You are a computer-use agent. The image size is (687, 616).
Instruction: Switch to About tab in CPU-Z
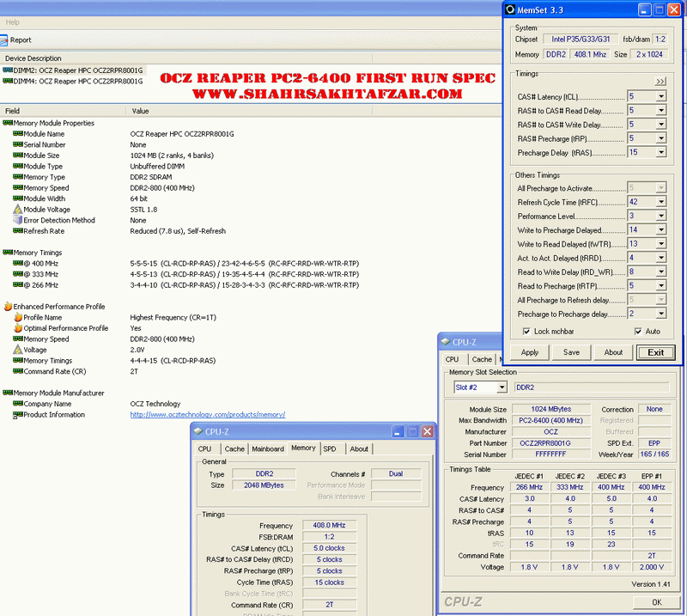(x=359, y=449)
